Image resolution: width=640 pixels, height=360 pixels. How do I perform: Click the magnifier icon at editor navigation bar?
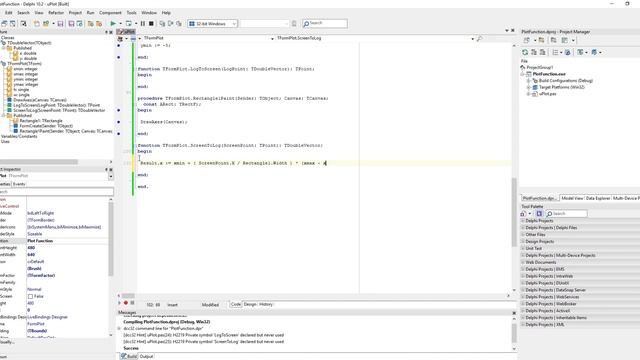(480, 38)
